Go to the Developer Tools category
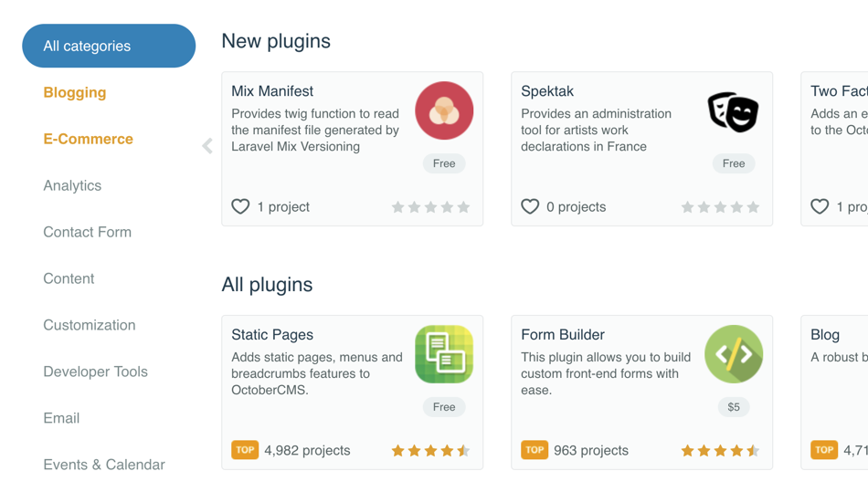The image size is (868, 492). pos(95,372)
